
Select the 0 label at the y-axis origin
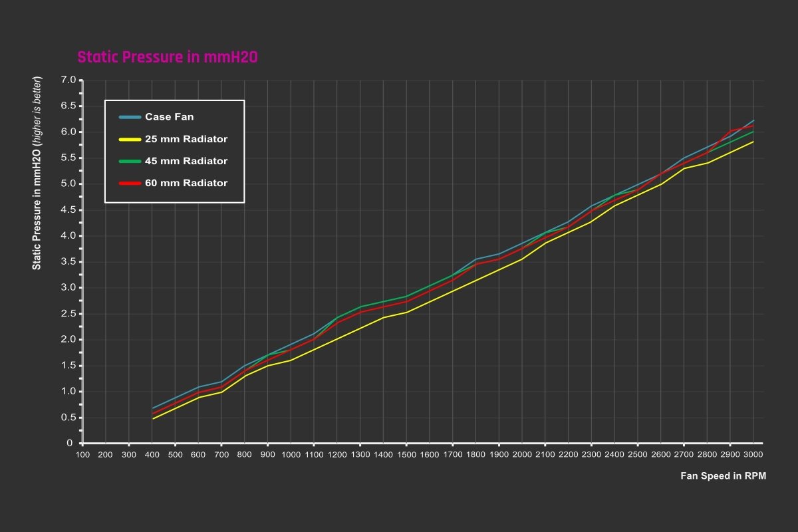[x=69, y=444]
